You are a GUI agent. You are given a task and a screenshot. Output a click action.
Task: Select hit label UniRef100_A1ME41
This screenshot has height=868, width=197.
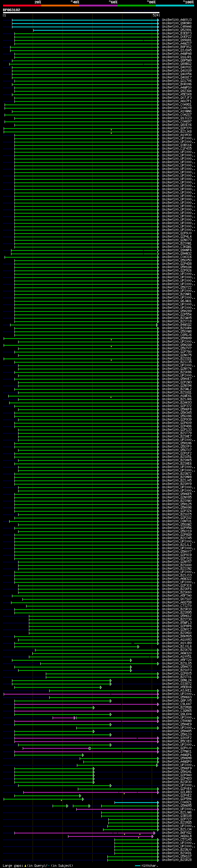click(177, 396)
